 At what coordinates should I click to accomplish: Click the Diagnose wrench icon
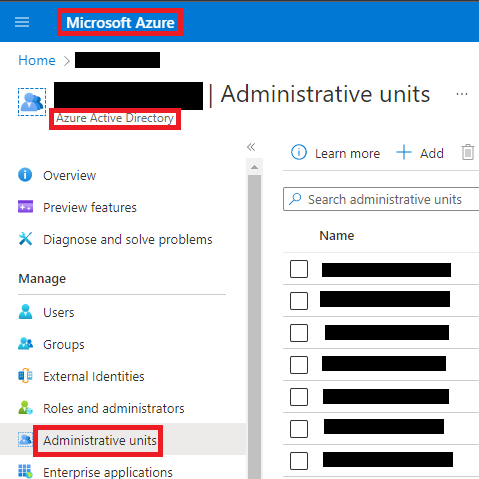(x=25, y=239)
